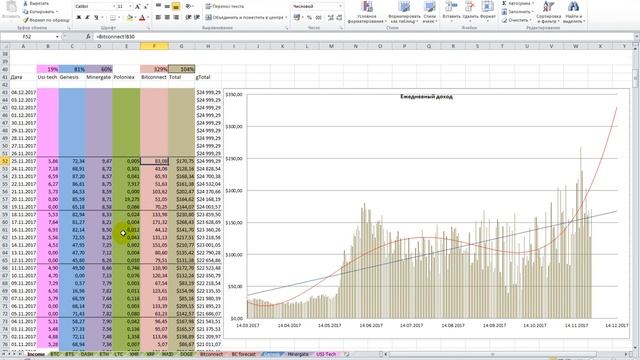Decrease decimal places

pyautogui.click(x=339, y=18)
